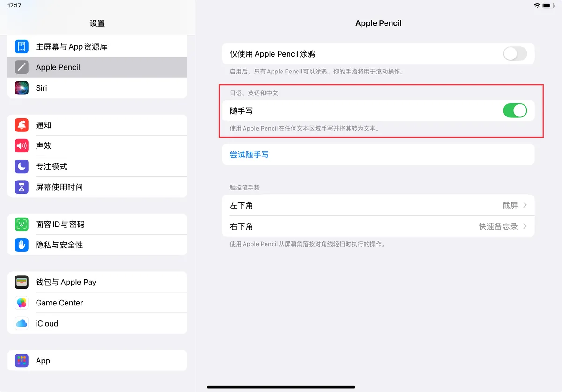562x392 pixels.
Task: Select Apple Pencil in settings list
Action: (97, 67)
